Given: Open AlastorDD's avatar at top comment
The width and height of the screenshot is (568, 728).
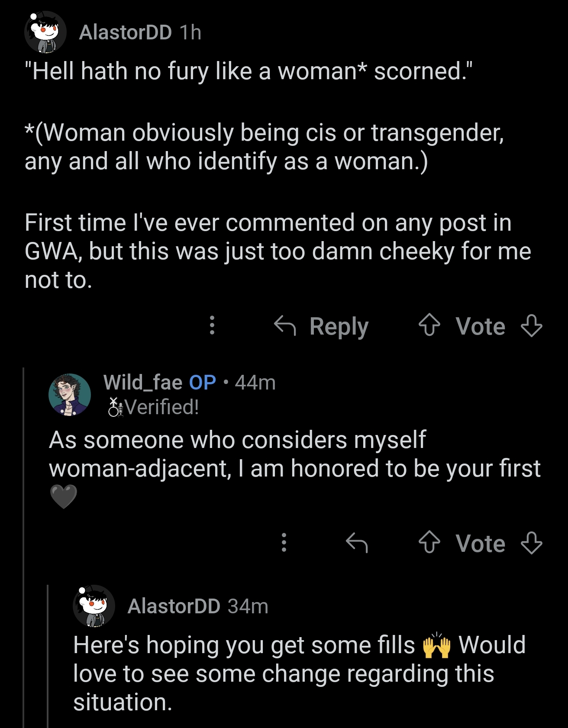Looking at the screenshot, I should 45,32.
